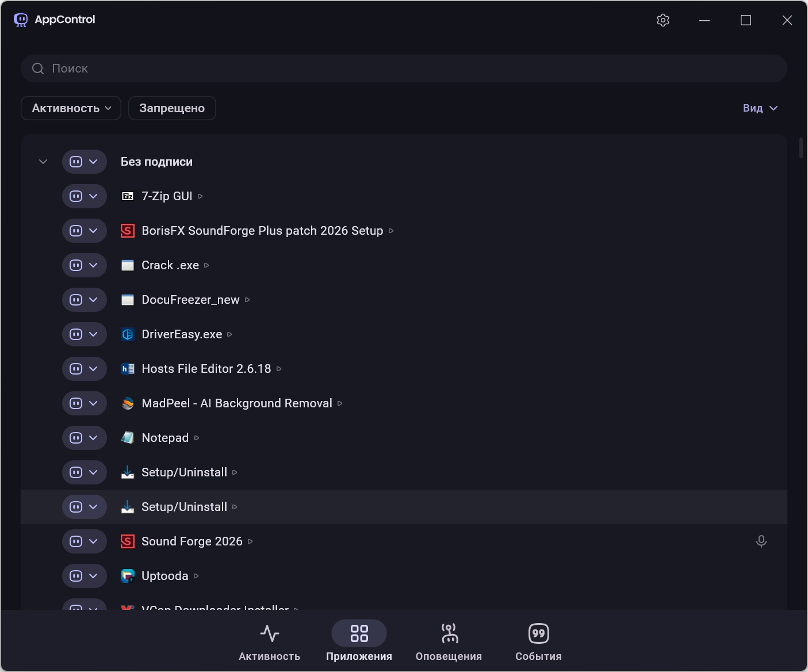Select the Notepad name text
The height and width of the screenshot is (672, 808).
[165, 438]
